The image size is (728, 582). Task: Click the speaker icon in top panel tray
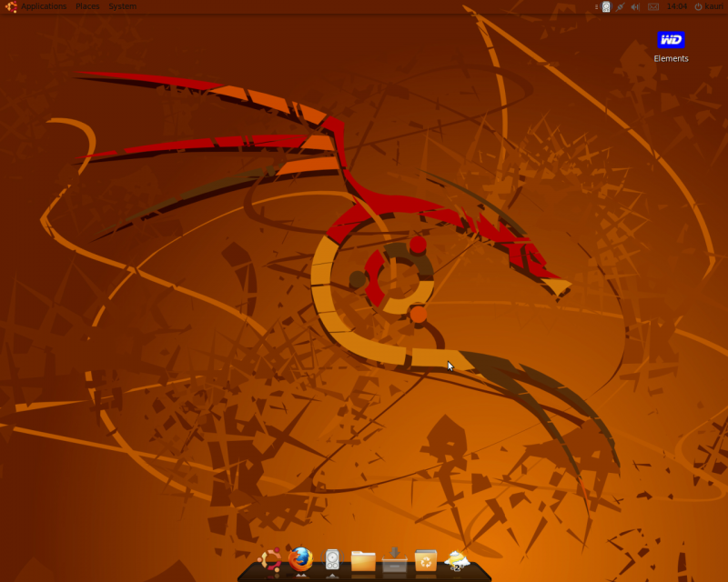coord(606,6)
